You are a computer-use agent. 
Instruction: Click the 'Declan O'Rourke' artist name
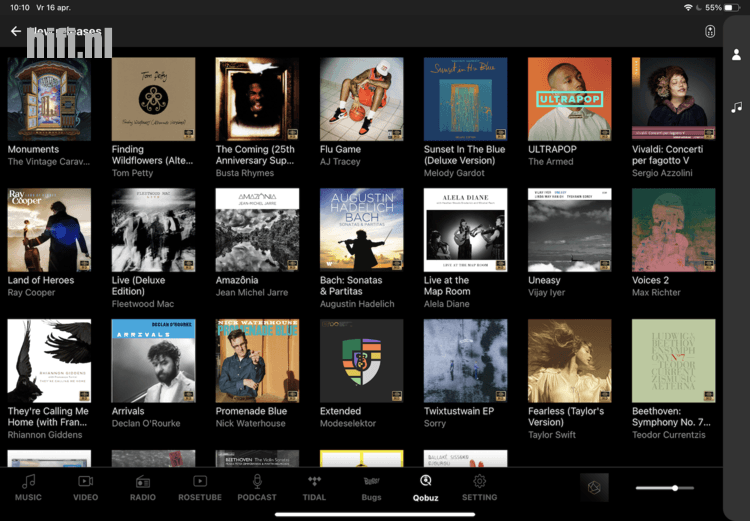click(x=146, y=423)
